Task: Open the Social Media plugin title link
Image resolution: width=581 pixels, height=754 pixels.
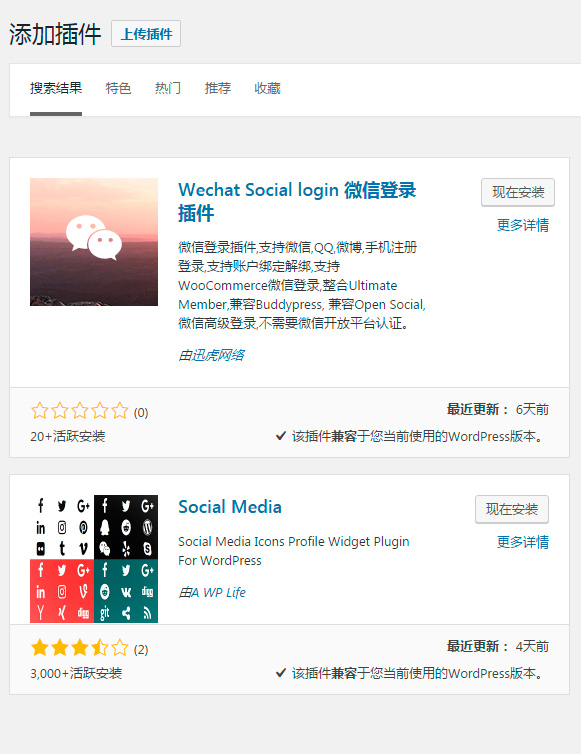Action: click(x=230, y=507)
